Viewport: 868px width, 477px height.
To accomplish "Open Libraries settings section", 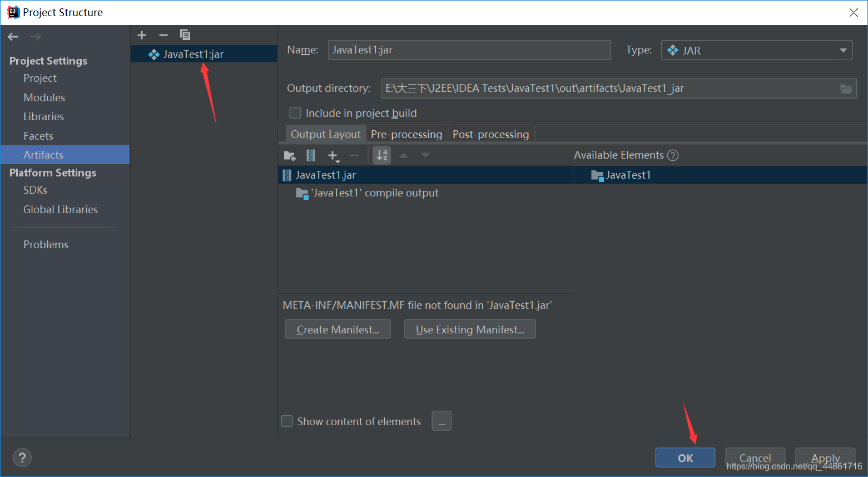I will click(x=43, y=116).
